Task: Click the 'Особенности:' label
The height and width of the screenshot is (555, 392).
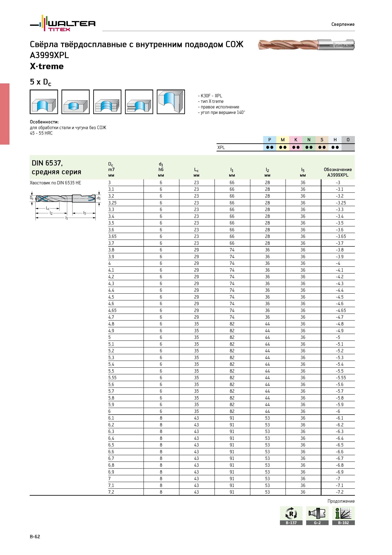Action: [44, 122]
